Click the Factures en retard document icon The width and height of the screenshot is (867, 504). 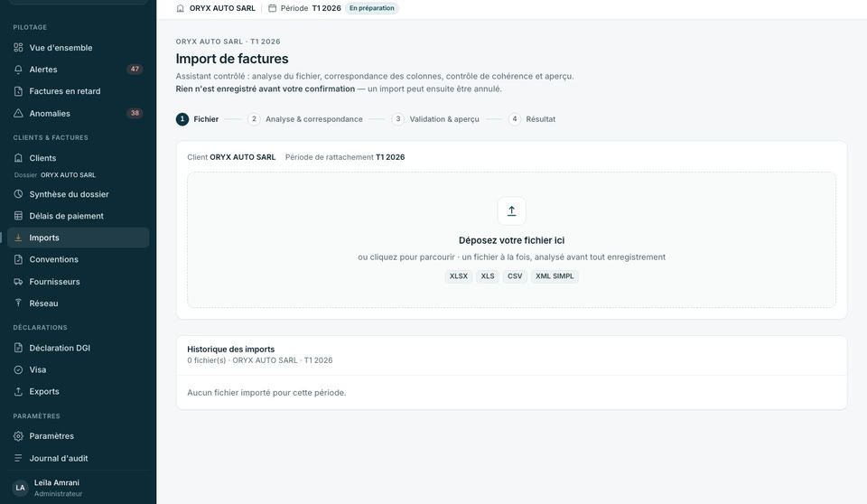18,91
